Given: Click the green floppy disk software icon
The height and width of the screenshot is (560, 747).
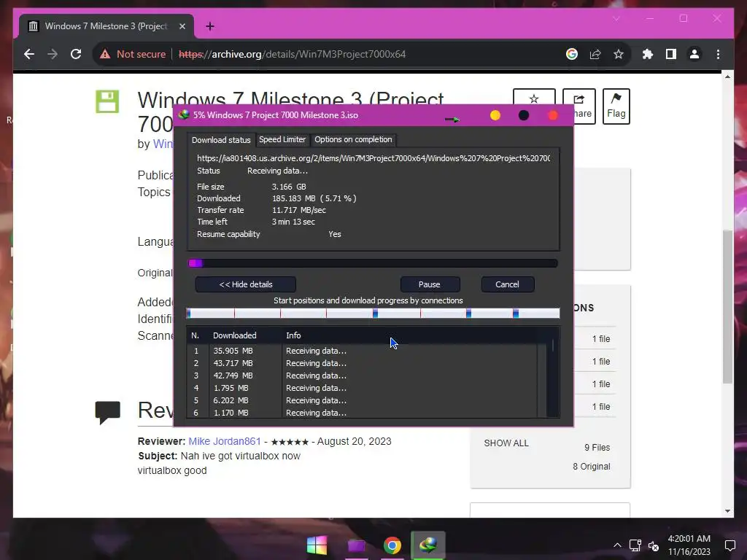Looking at the screenshot, I should click(x=107, y=101).
